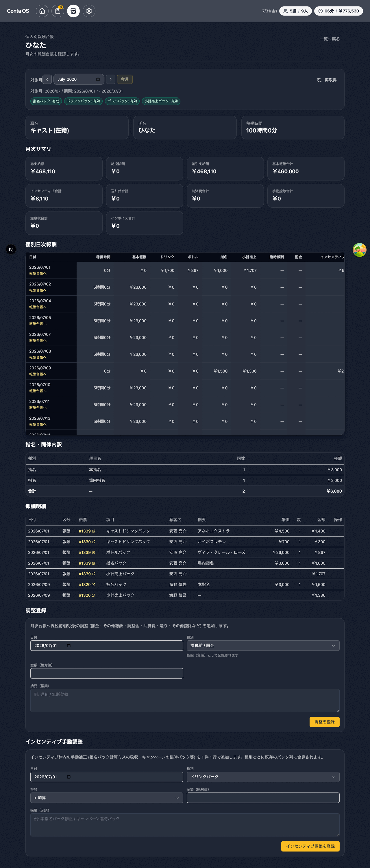Click the 調整を登録 button
The height and width of the screenshot is (868, 370).
click(x=325, y=722)
